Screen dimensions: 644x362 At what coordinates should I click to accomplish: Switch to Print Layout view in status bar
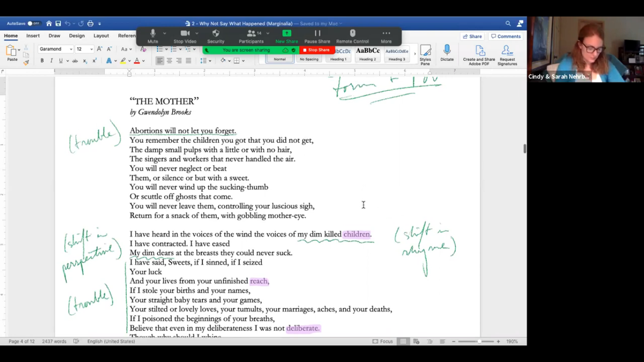point(403,341)
